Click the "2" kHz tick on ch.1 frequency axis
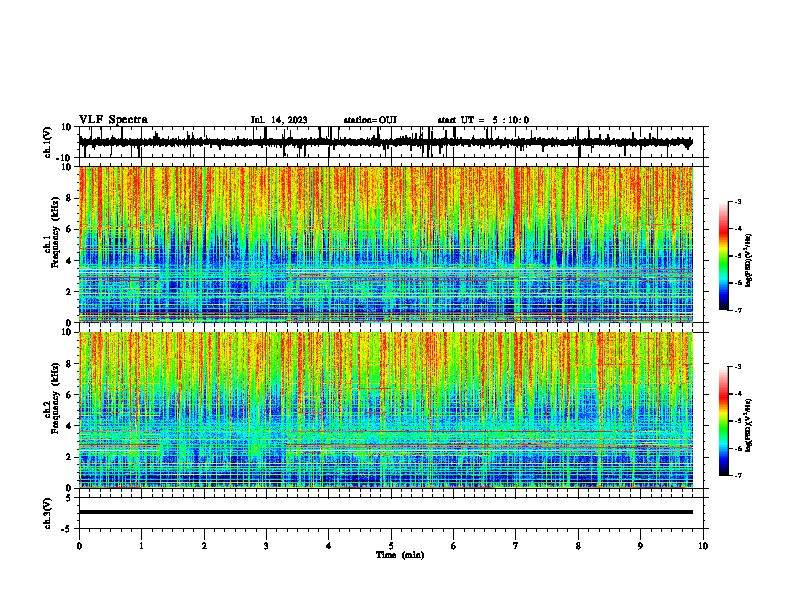The width and height of the screenshot is (792, 612). [69, 292]
